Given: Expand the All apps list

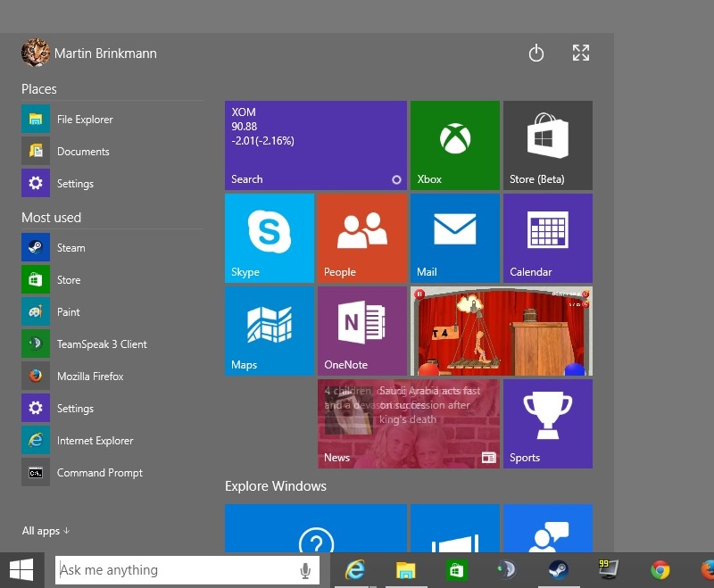Looking at the screenshot, I should tap(46, 531).
